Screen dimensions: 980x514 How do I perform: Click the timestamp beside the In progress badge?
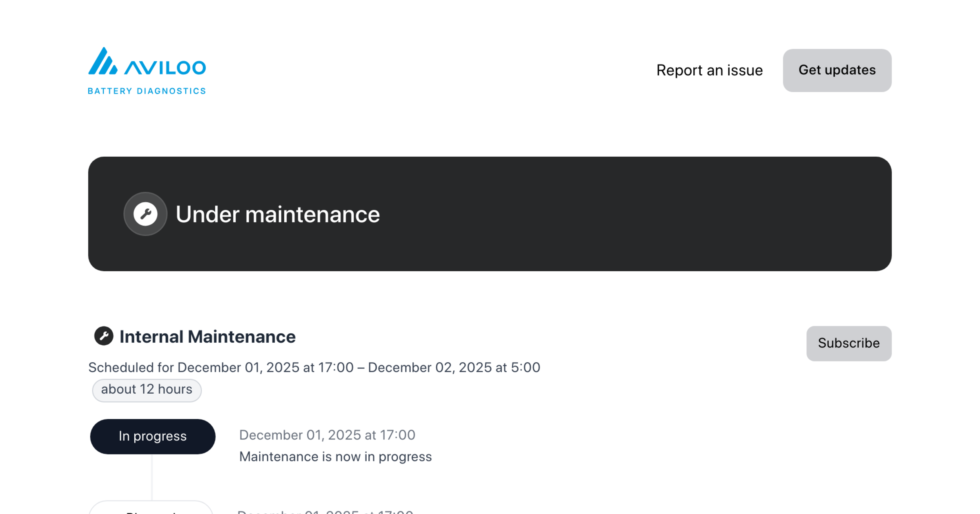tap(327, 435)
